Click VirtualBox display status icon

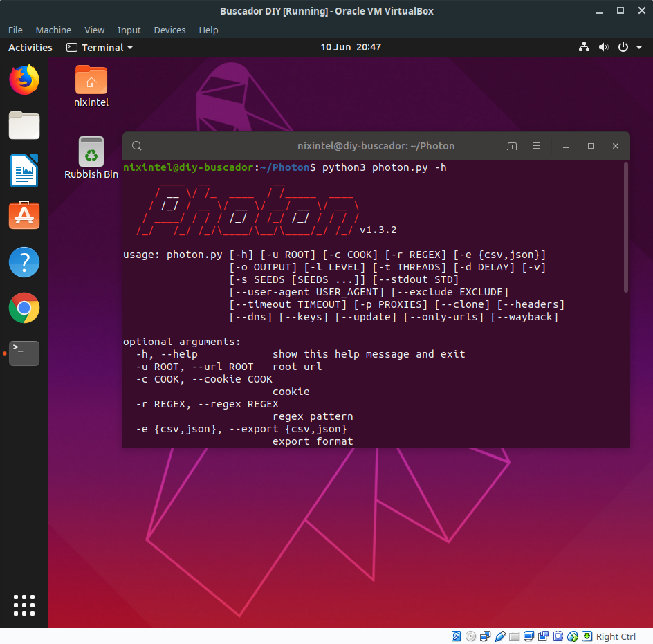(x=529, y=636)
